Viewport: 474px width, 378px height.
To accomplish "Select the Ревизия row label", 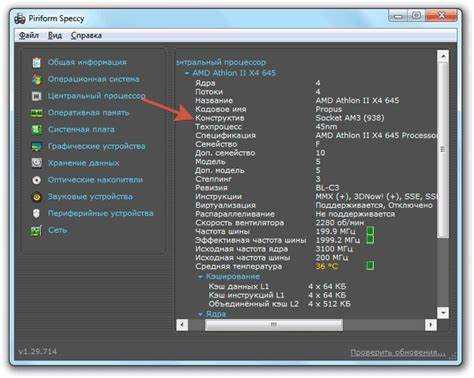I will (x=211, y=188).
